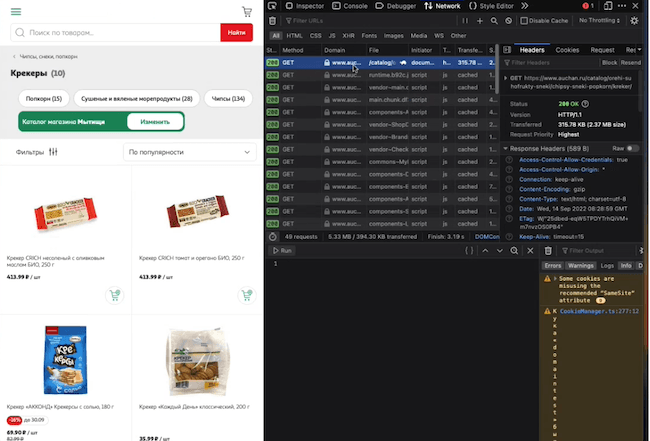This screenshot has width=650, height=441.
Task: Toggle Raw response headers switch
Action: point(632,148)
